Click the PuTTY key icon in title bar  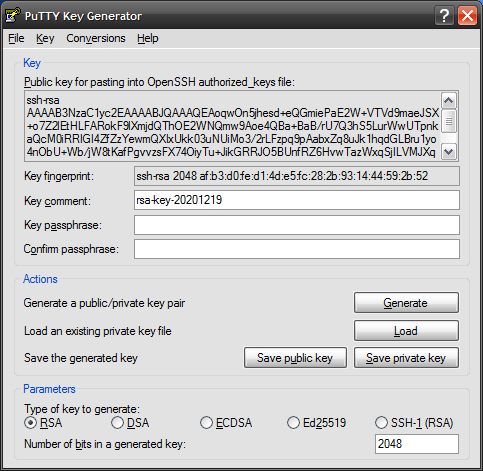(x=13, y=15)
